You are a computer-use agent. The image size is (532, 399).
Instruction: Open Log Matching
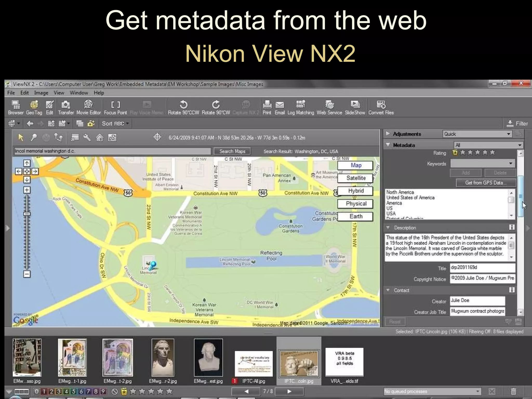click(301, 108)
